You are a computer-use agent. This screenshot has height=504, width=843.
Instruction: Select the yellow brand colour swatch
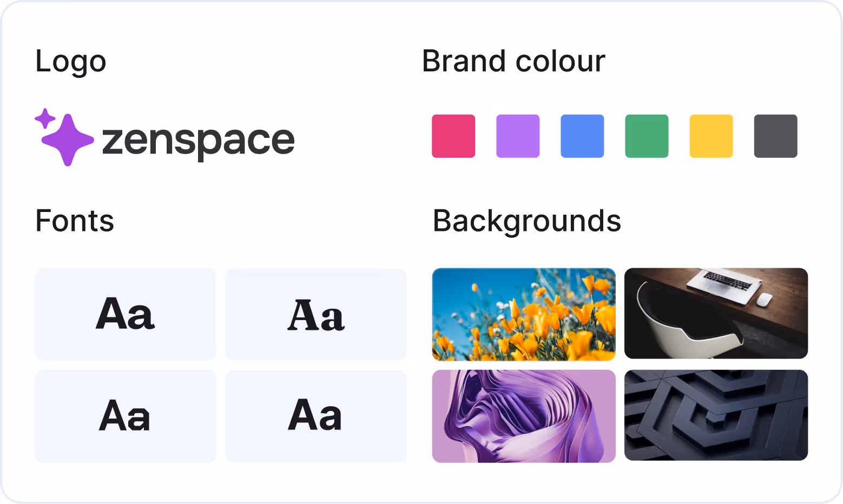[711, 136]
